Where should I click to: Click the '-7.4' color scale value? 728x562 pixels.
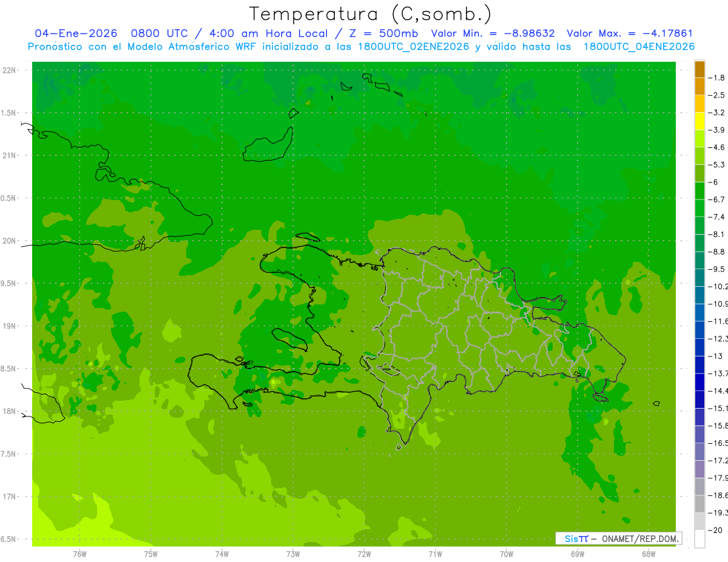point(716,217)
